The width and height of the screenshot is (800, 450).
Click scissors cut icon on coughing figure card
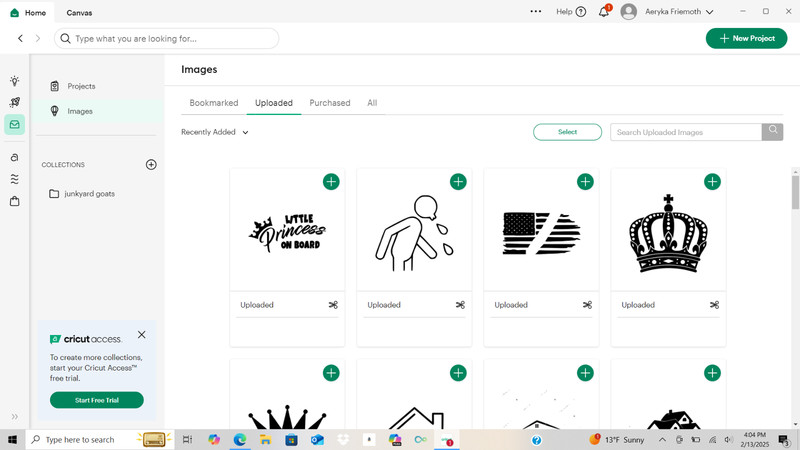pyautogui.click(x=460, y=305)
